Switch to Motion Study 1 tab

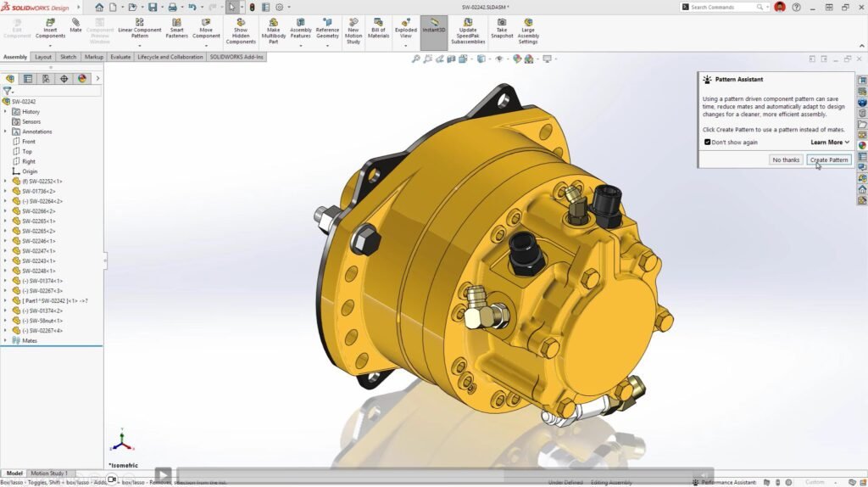click(49, 473)
